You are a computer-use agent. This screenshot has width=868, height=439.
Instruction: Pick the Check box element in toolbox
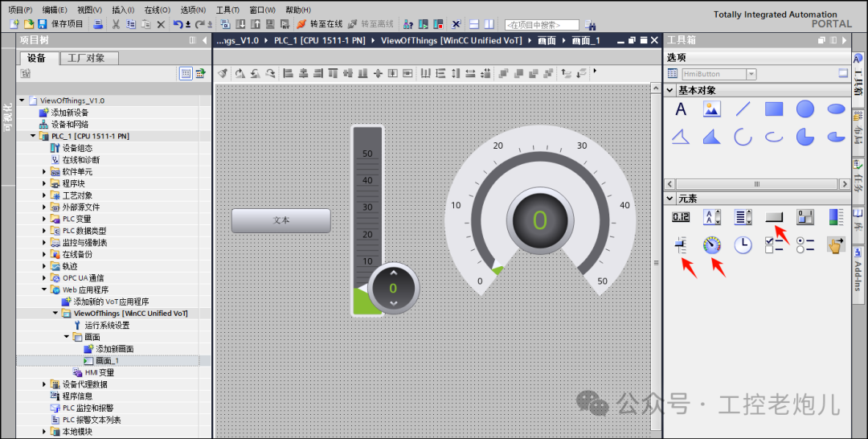click(x=774, y=244)
